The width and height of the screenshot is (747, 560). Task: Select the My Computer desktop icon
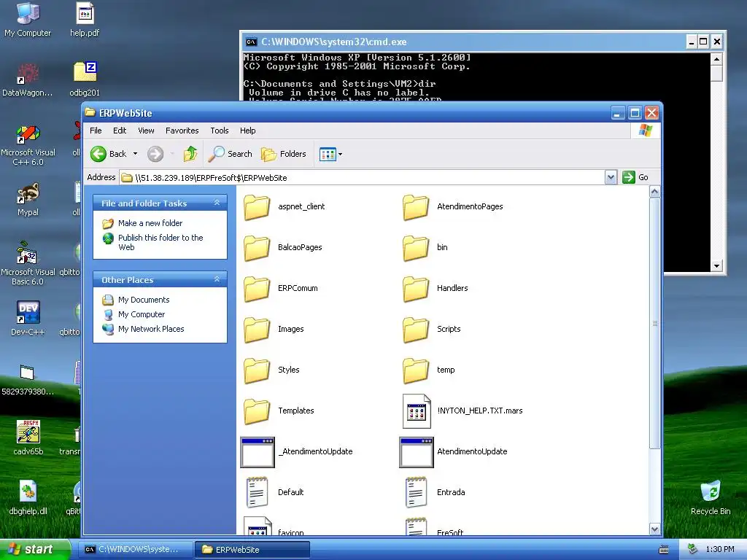(28, 13)
